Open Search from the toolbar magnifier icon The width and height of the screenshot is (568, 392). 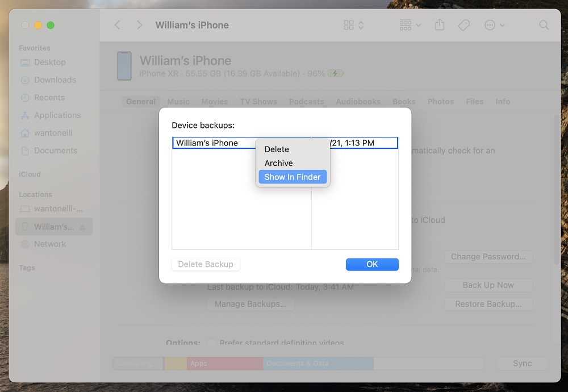(x=544, y=25)
